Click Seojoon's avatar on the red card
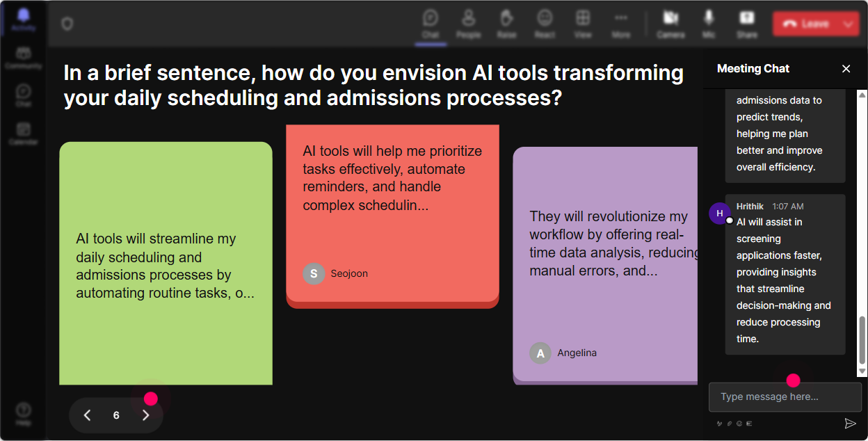868x441 pixels. click(314, 273)
